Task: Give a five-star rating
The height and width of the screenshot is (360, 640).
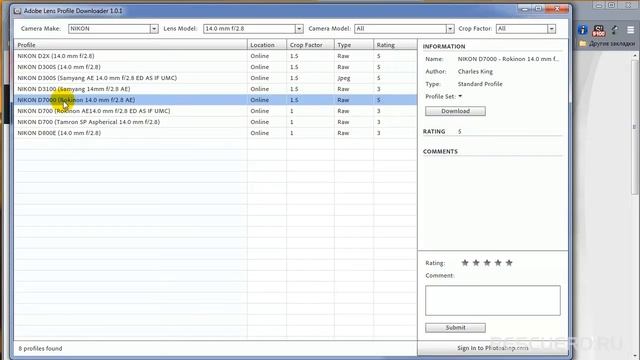Action: [509, 263]
